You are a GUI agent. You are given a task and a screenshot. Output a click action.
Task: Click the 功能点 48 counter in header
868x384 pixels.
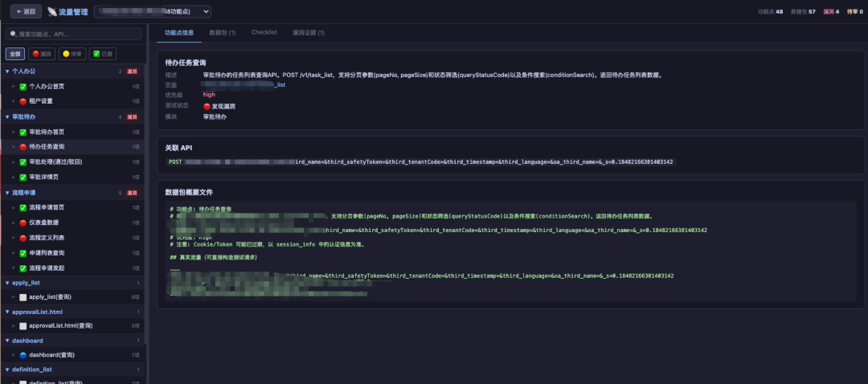pyautogui.click(x=771, y=11)
